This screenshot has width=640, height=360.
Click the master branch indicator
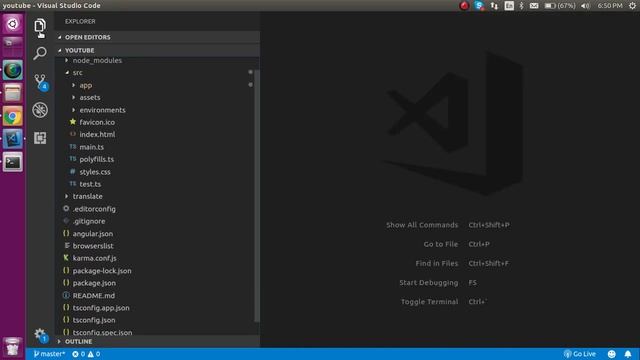[x=49, y=354]
